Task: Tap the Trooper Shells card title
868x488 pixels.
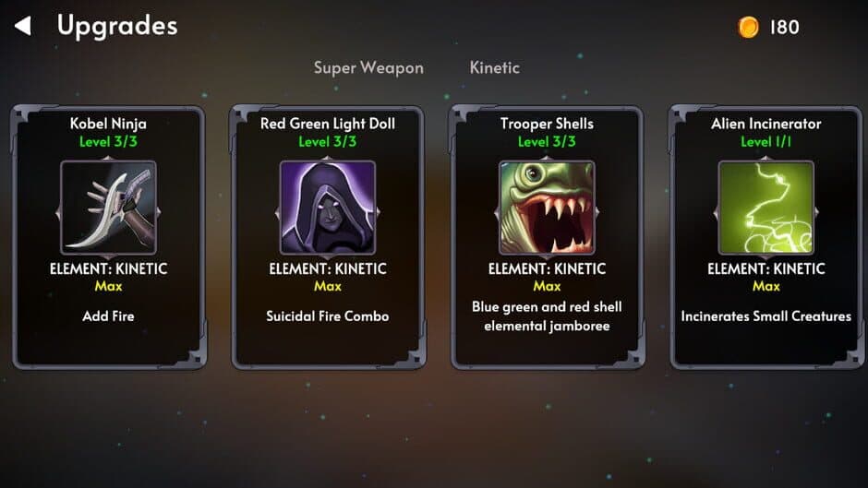Action: tap(547, 124)
